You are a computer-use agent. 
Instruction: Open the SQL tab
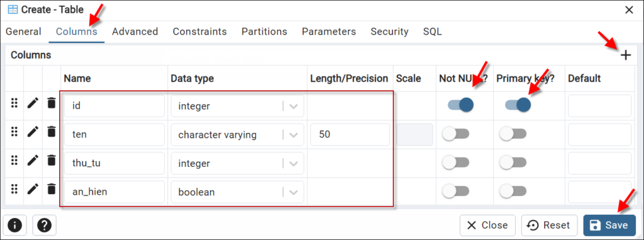[x=433, y=31]
